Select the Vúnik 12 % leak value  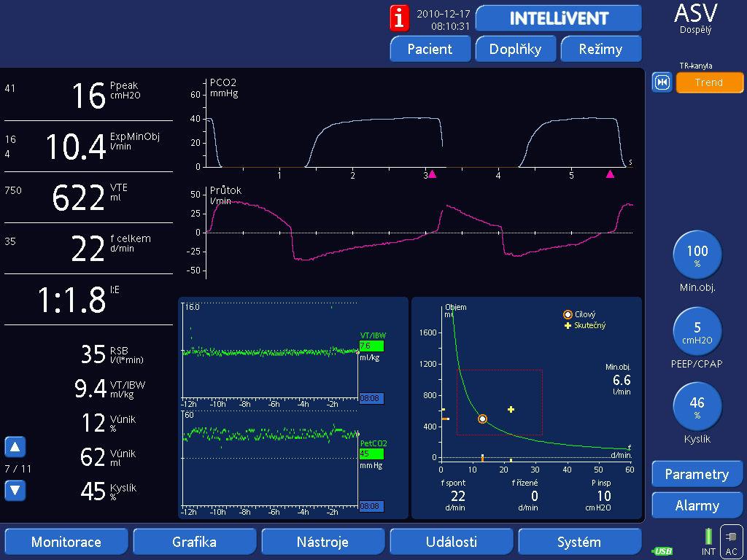click(x=109, y=423)
